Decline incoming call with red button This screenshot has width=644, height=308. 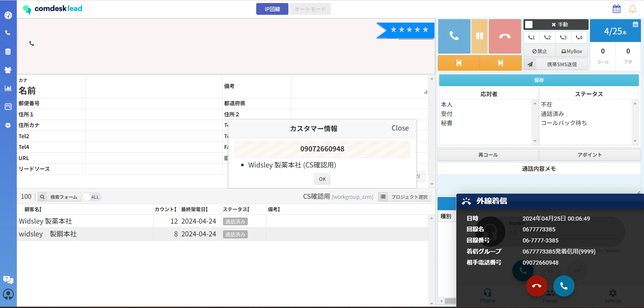pos(537,286)
